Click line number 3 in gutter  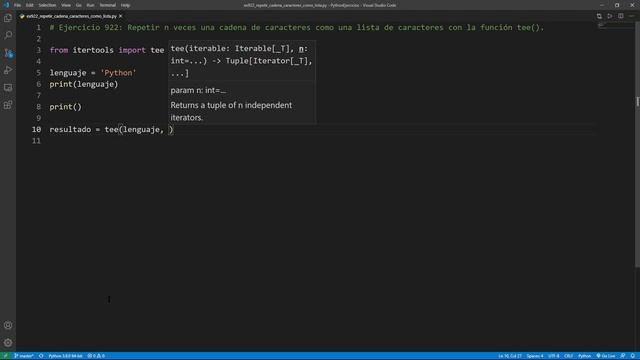point(38,50)
